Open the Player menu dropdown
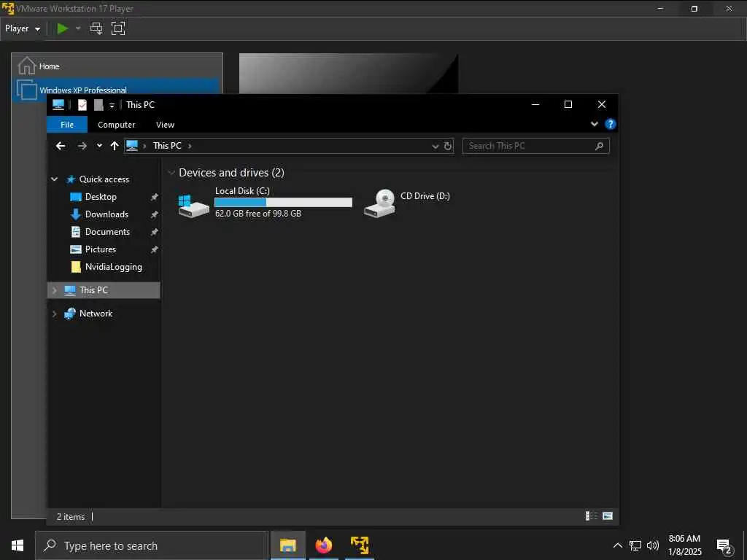The width and height of the screenshot is (747, 560). click(x=23, y=28)
